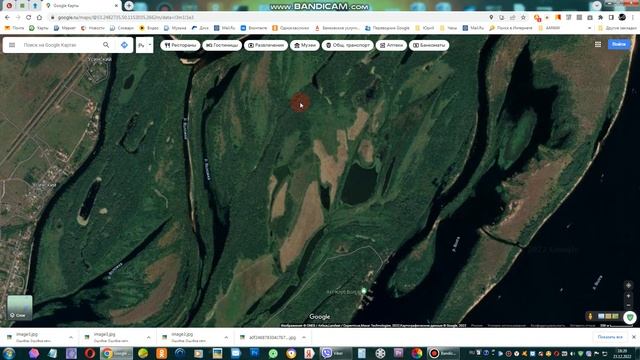
Task: Open the Google apps grid
Action: point(598,44)
